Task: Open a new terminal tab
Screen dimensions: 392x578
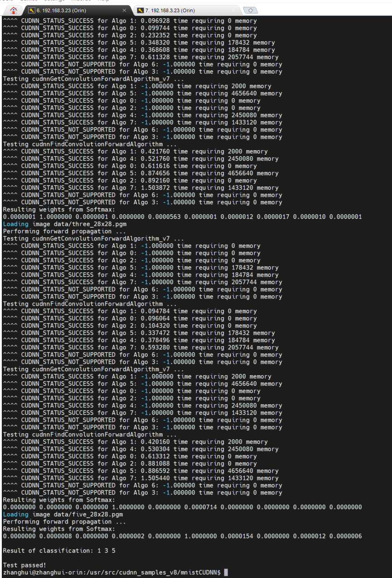Action: 250,10
